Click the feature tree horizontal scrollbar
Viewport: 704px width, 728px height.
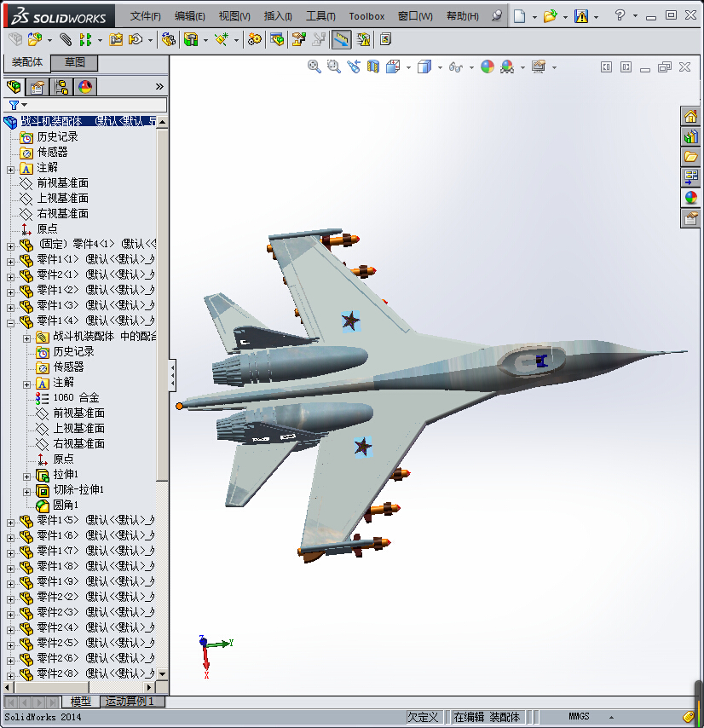[51, 687]
